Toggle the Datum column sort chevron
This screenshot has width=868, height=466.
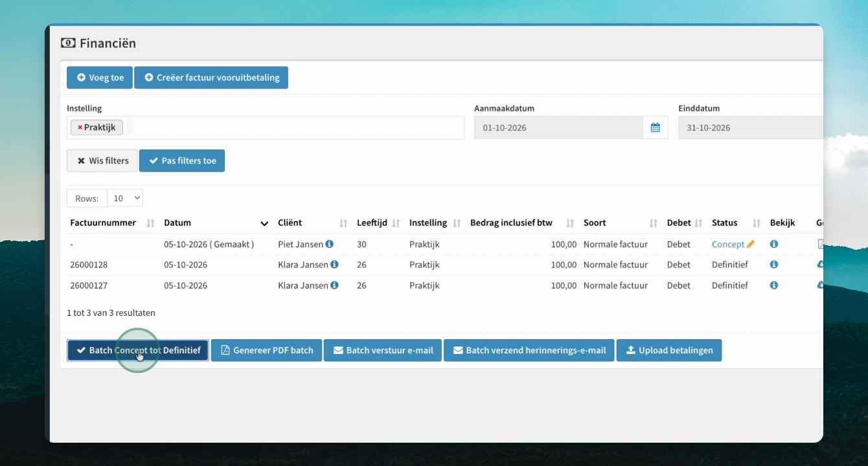pyautogui.click(x=264, y=223)
